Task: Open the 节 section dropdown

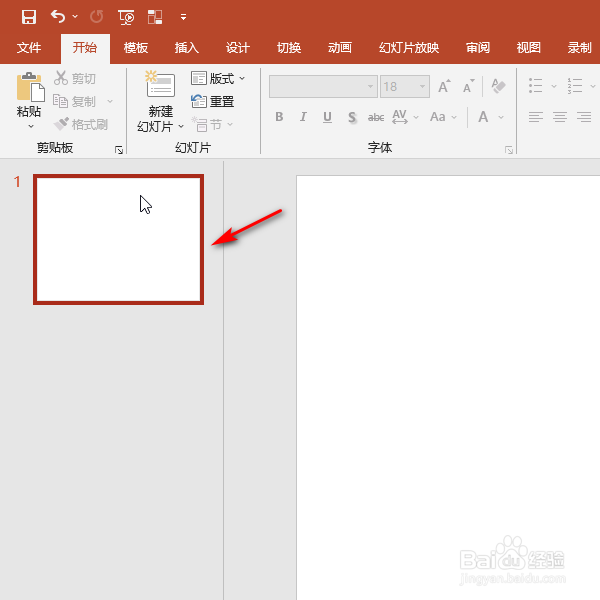Action: 212,124
